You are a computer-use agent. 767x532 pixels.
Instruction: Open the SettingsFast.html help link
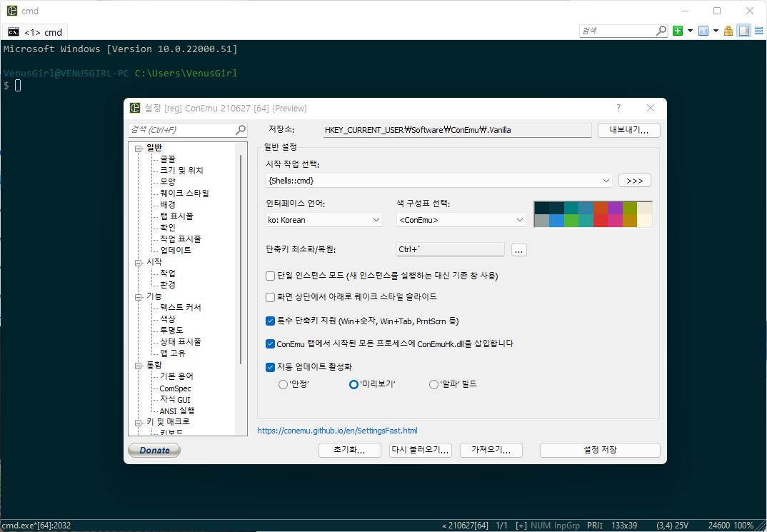pyautogui.click(x=338, y=431)
